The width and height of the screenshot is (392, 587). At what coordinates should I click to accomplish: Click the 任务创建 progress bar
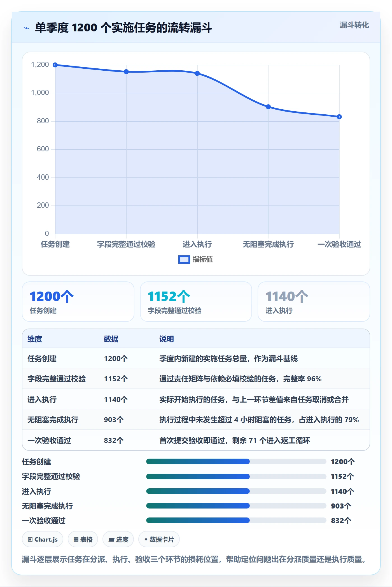[236, 461]
